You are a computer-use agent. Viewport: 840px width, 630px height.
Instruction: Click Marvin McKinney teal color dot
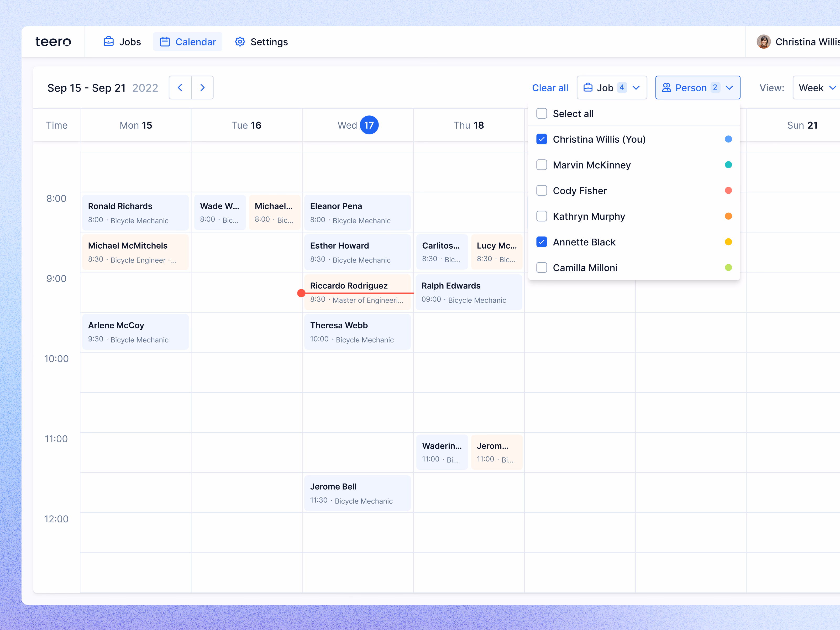point(728,165)
